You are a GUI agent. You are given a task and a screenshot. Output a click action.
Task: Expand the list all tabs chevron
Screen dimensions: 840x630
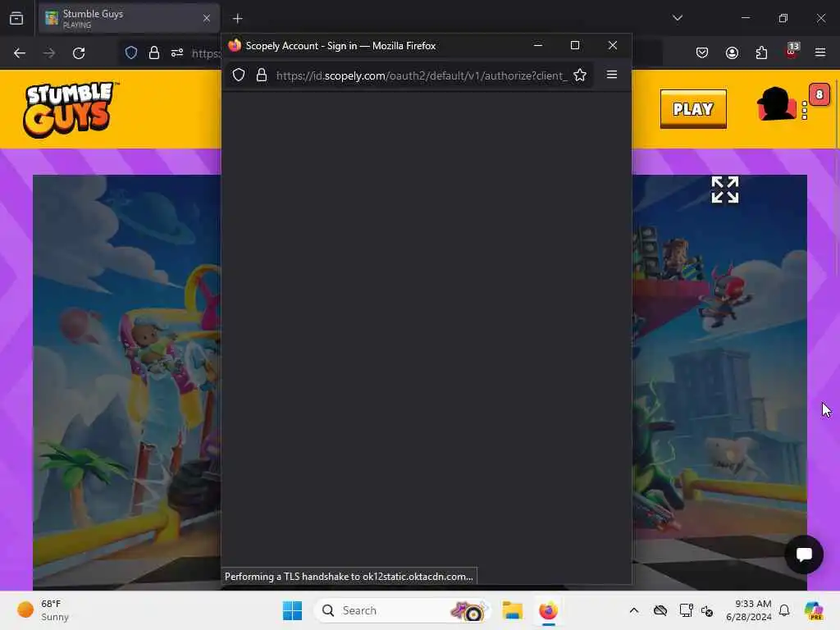click(677, 18)
